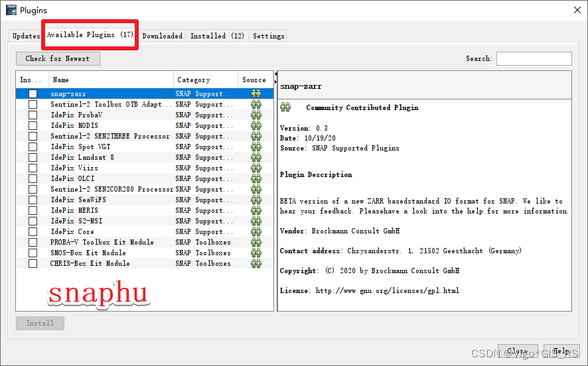Tick the SMOS-Box Kit Module checkbox
Image resolution: width=588 pixels, height=366 pixels.
click(x=33, y=253)
